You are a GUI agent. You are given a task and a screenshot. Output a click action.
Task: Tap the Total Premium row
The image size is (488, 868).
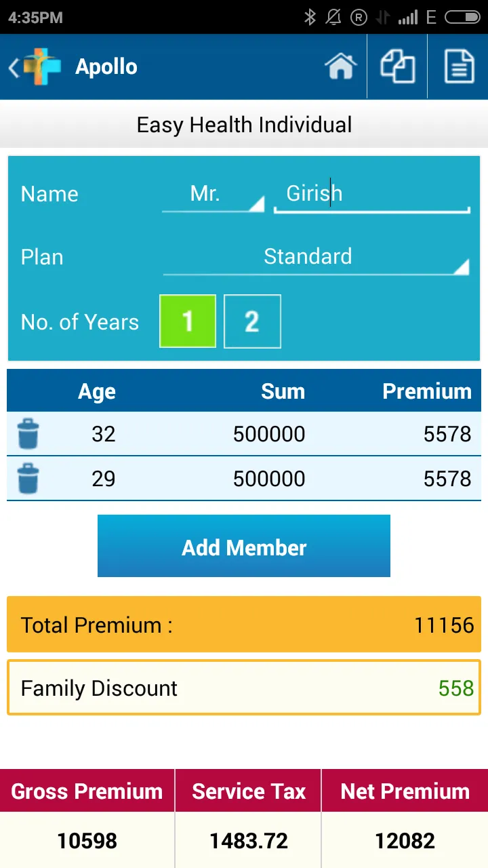pyautogui.click(x=244, y=625)
